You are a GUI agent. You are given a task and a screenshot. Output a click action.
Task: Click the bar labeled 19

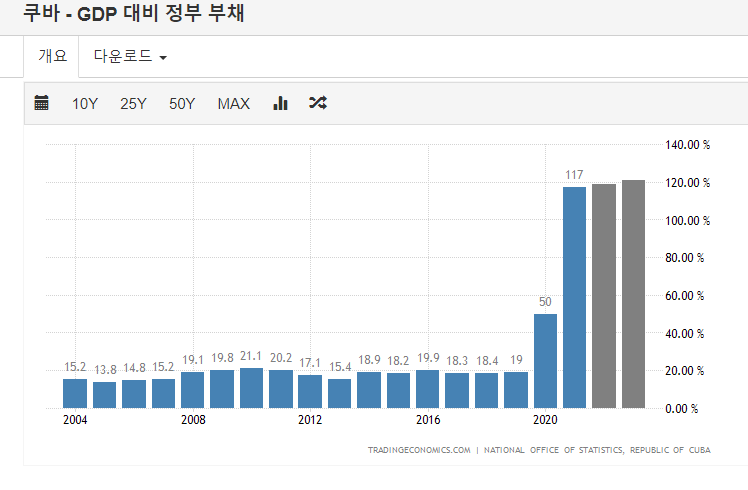coord(516,390)
